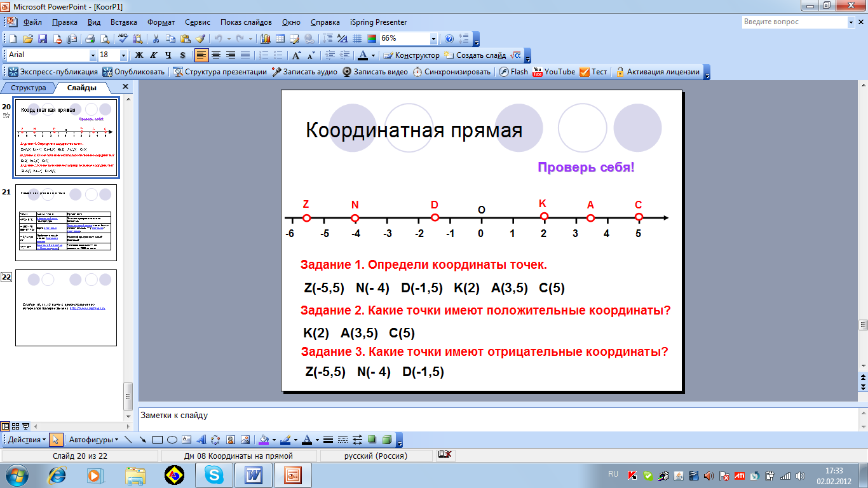
Task: Run the spelling check (ABC icon)
Action: tap(123, 39)
